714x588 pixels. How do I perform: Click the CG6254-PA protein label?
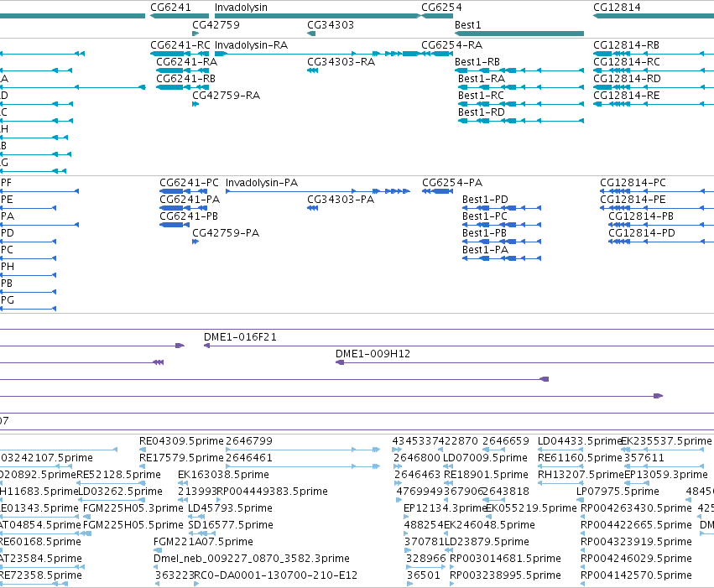point(452,183)
